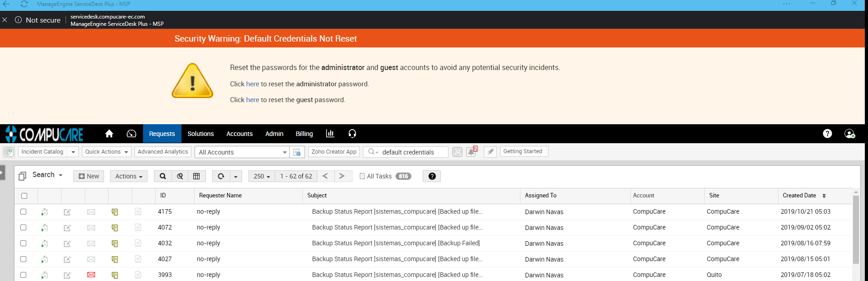Viewport: 868px width, 281px height.
Task: Click browser back arrow in title bar
Action: coord(6,4)
